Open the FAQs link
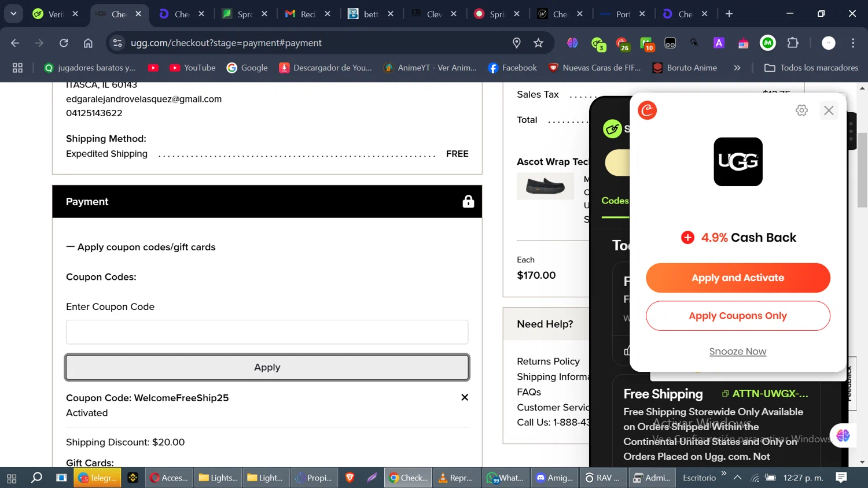 529,392
